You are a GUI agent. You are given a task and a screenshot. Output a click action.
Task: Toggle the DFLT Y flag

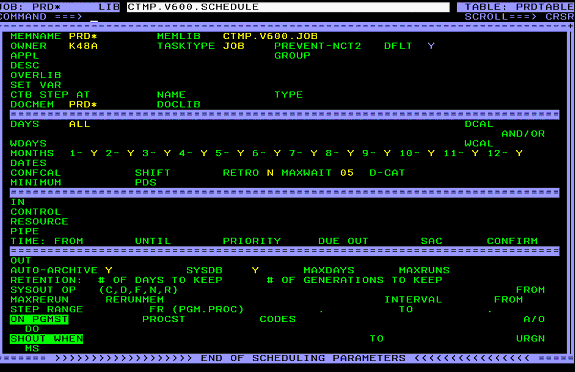click(x=431, y=46)
